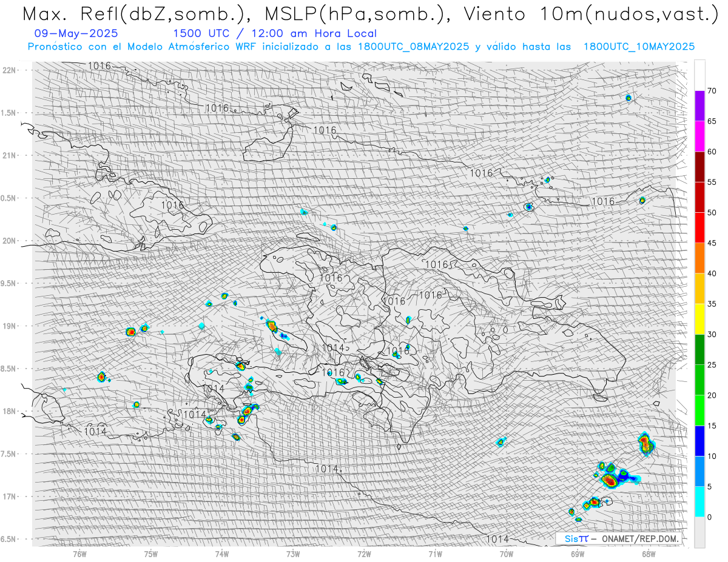The height and width of the screenshot is (562, 728).
Task: Click the orange 40-45 dBZ color band
Action: coord(699,258)
